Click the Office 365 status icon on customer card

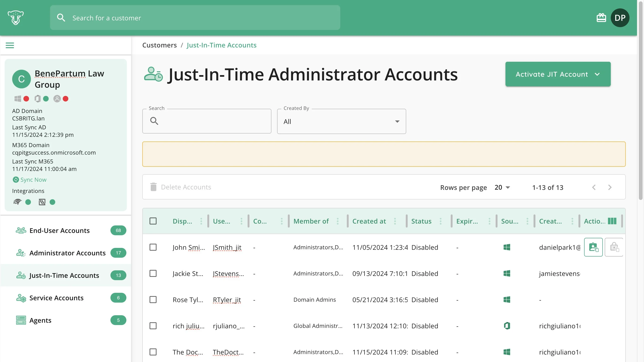[37, 99]
